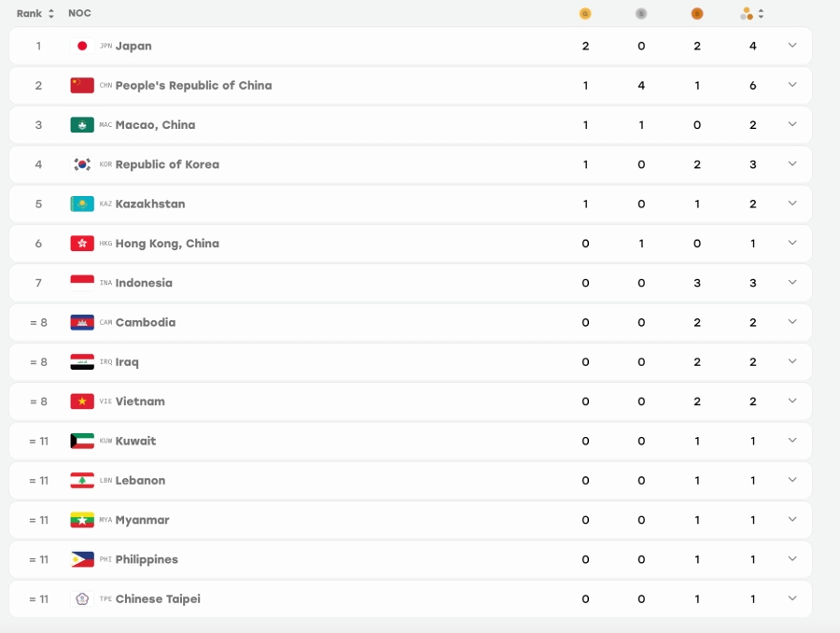Click the Kazakhstan flag icon
The image size is (840, 633).
pyautogui.click(x=82, y=204)
